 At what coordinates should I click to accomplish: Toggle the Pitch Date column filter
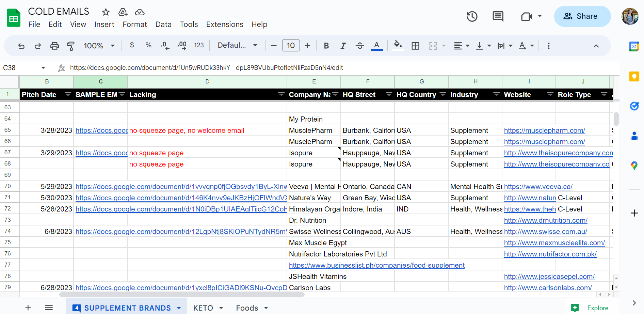(68, 94)
